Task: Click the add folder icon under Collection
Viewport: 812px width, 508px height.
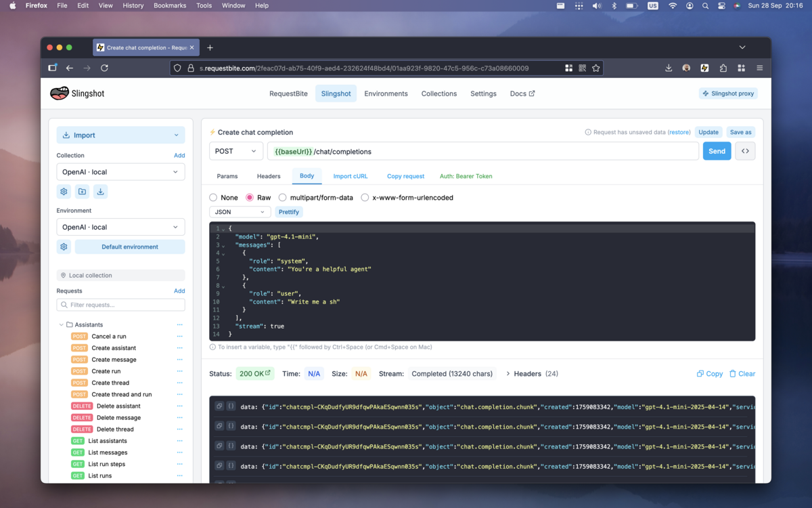Action: point(82,192)
